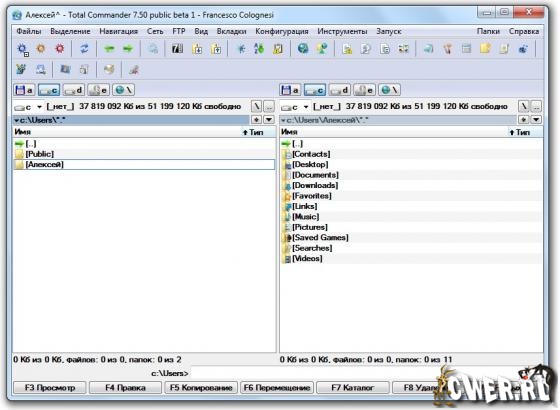This screenshot has width=560, height=410.
Task: Select the [Алексей] folder in left panel
Action: (x=144, y=164)
